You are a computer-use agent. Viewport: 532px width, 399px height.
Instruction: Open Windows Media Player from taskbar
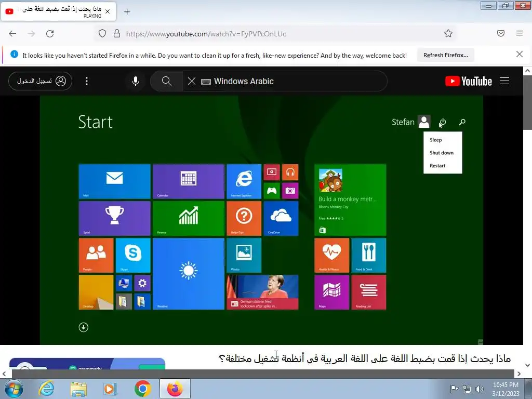click(x=110, y=389)
